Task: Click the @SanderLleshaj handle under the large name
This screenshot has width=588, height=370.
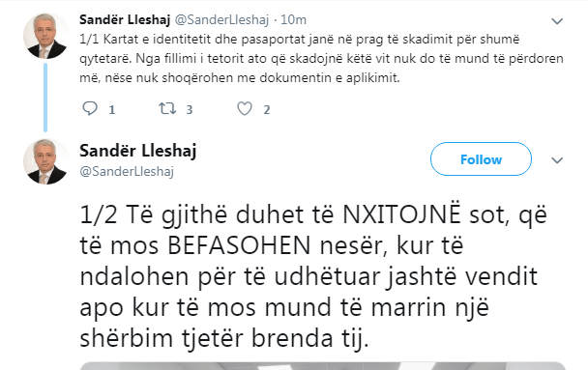Action: pyautogui.click(x=127, y=171)
